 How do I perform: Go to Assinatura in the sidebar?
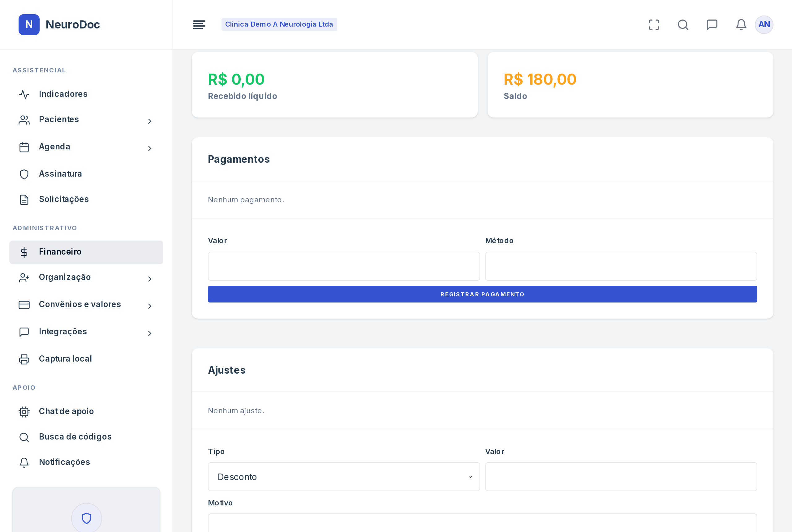click(x=86, y=174)
